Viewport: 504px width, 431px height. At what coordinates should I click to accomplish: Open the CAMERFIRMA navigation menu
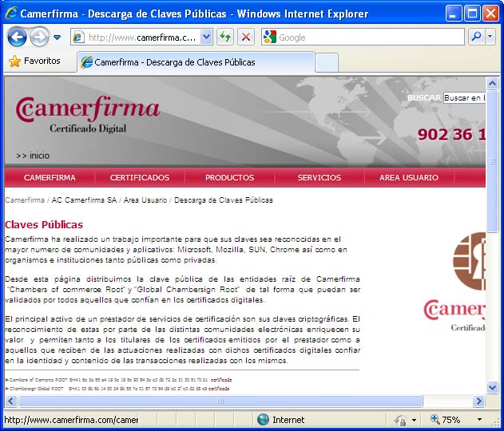50,178
